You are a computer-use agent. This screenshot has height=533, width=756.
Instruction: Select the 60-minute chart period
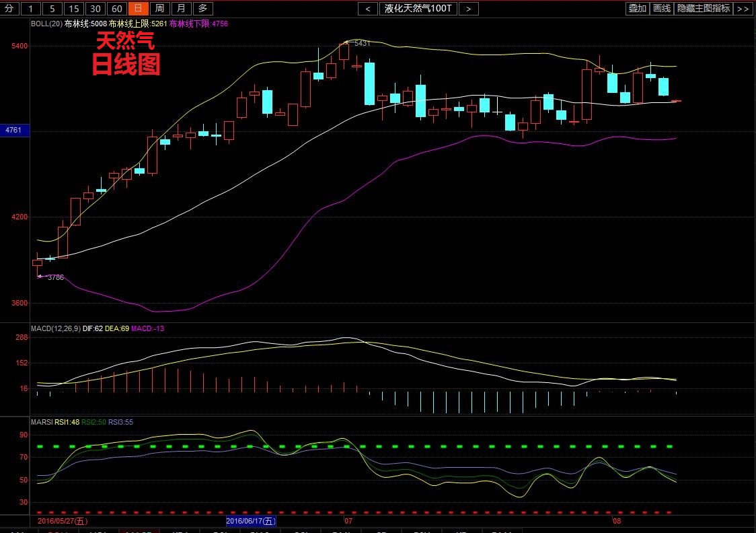click(x=117, y=8)
